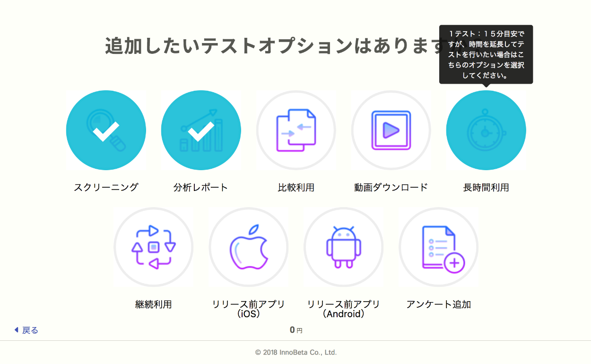Click the アンケート追加 label text

click(x=439, y=304)
